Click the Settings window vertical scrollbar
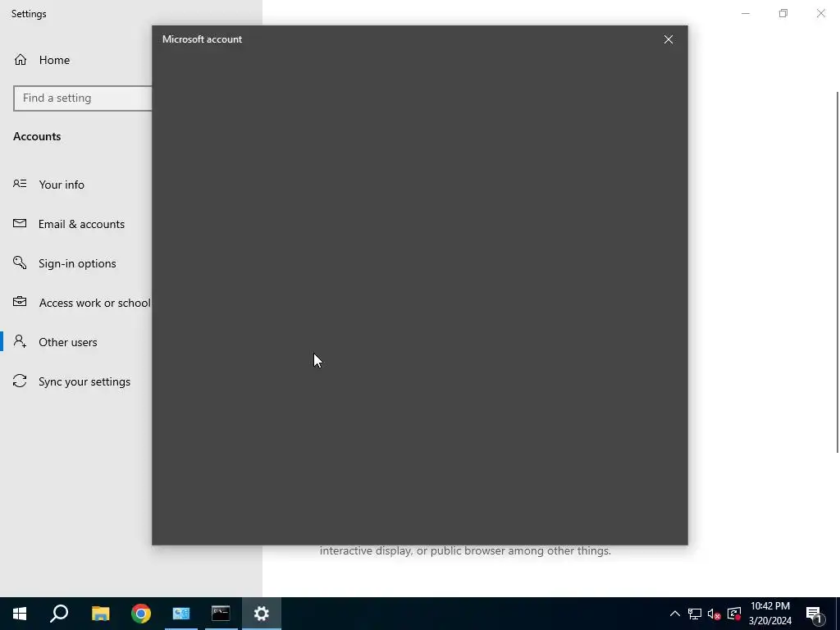 click(838, 272)
